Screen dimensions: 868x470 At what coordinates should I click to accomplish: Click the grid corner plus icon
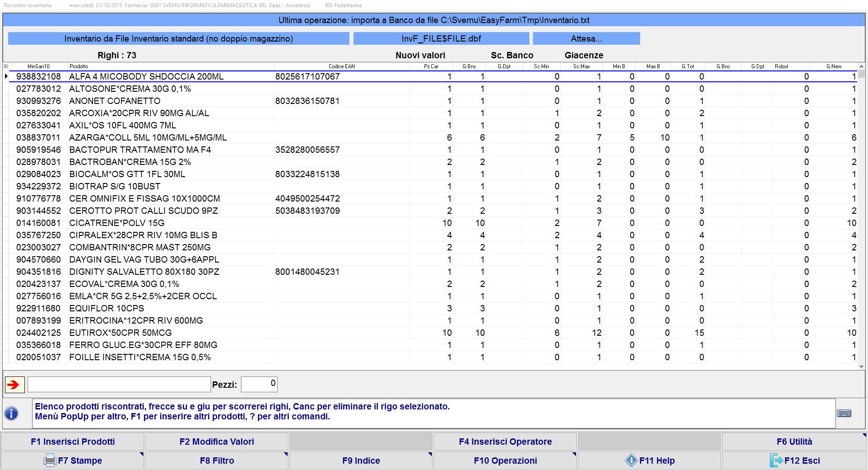pyautogui.click(x=5, y=66)
